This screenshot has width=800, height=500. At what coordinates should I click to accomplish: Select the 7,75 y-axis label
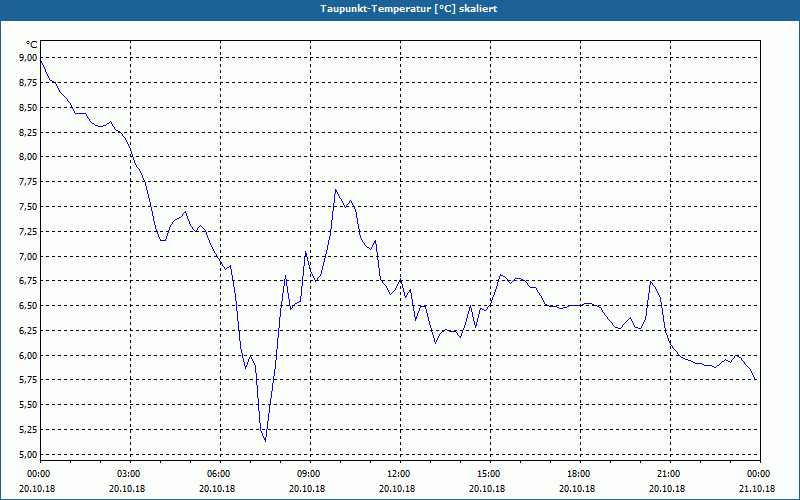pos(29,182)
